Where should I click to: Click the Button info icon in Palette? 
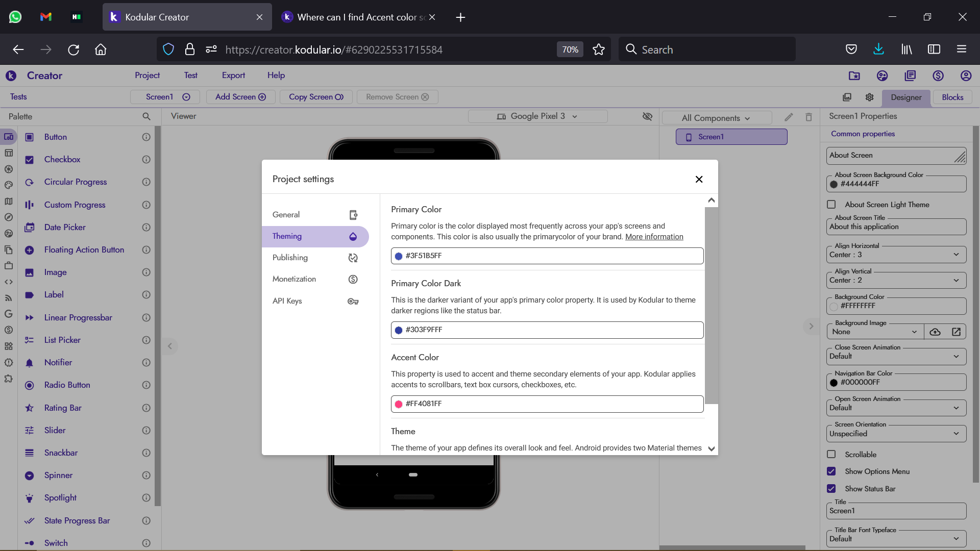(146, 137)
